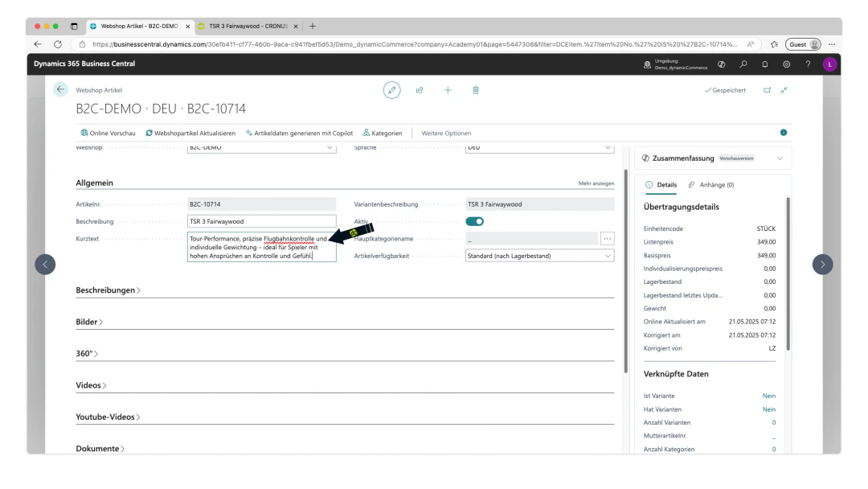Click the plus icon to add new record

[x=448, y=90]
